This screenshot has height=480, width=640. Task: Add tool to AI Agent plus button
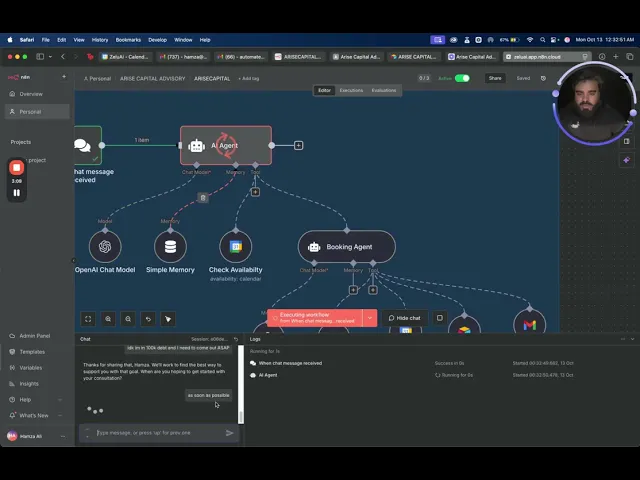tap(255, 192)
